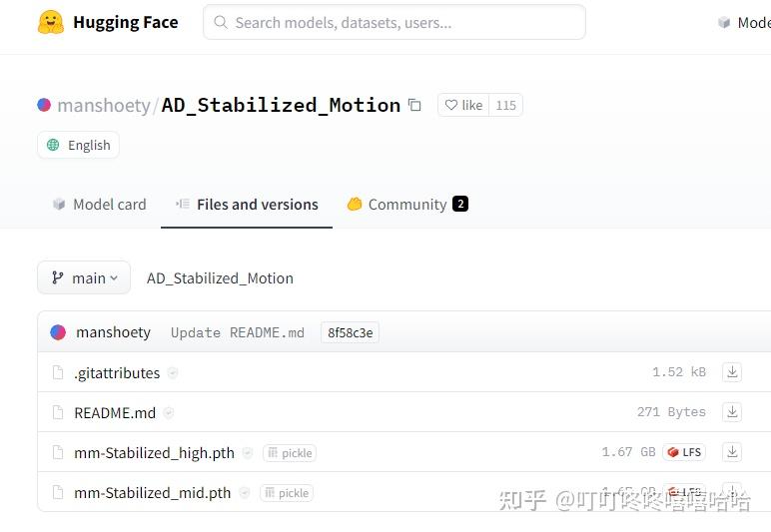The height and width of the screenshot is (532, 771).
Task: Open commit 8f58c3e
Action: [350, 332]
